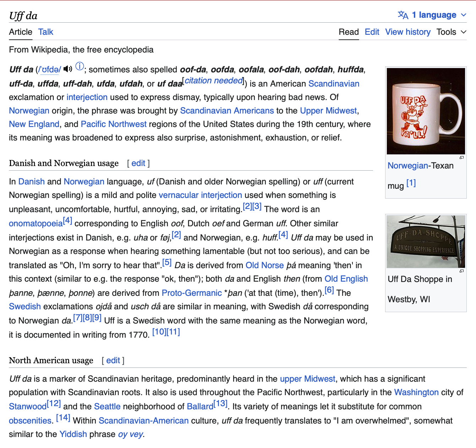Screen dimensions: 476x448
Task: Switch to the Talk tab
Action: [x=45, y=32]
